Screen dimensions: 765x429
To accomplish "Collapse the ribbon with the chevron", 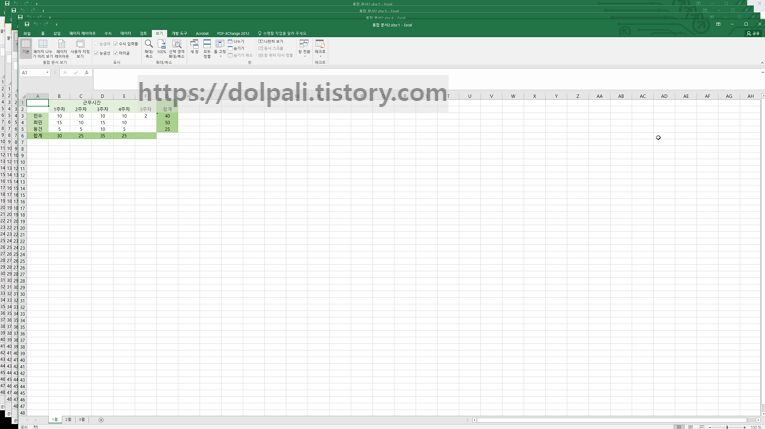I will click(x=762, y=63).
